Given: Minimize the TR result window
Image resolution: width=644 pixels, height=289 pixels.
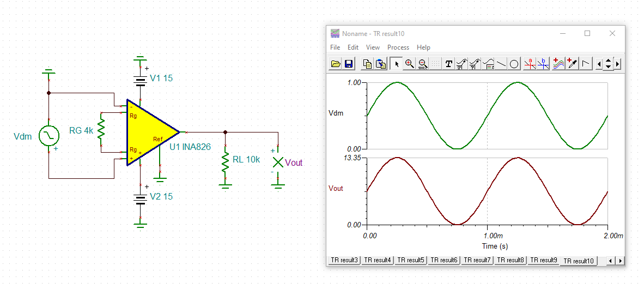Looking at the screenshot, I should coord(563,34).
